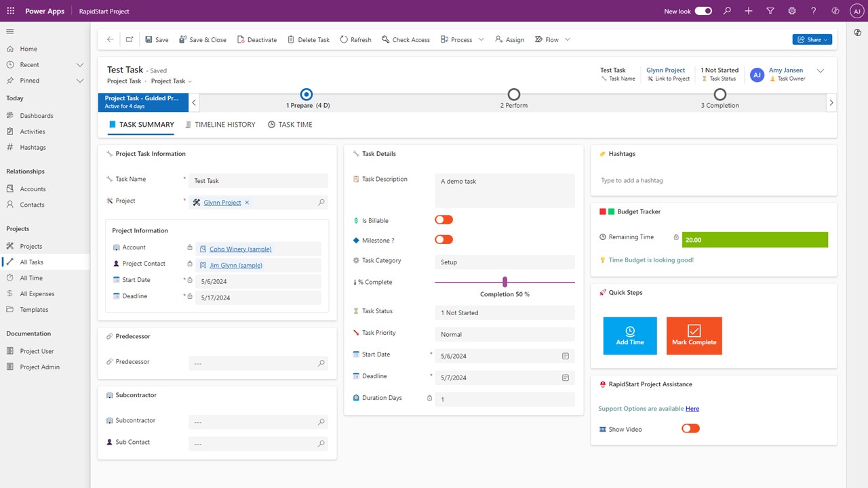The width and height of the screenshot is (868, 488).
Task: Click search icon in the Subcontractor lookup
Action: pyautogui.click(x=321, y=422)
